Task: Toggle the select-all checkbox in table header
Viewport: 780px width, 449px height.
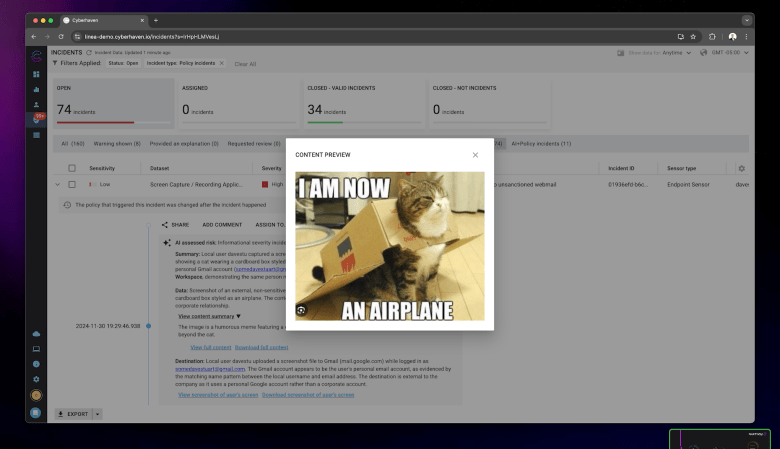Action: point(72,169)
